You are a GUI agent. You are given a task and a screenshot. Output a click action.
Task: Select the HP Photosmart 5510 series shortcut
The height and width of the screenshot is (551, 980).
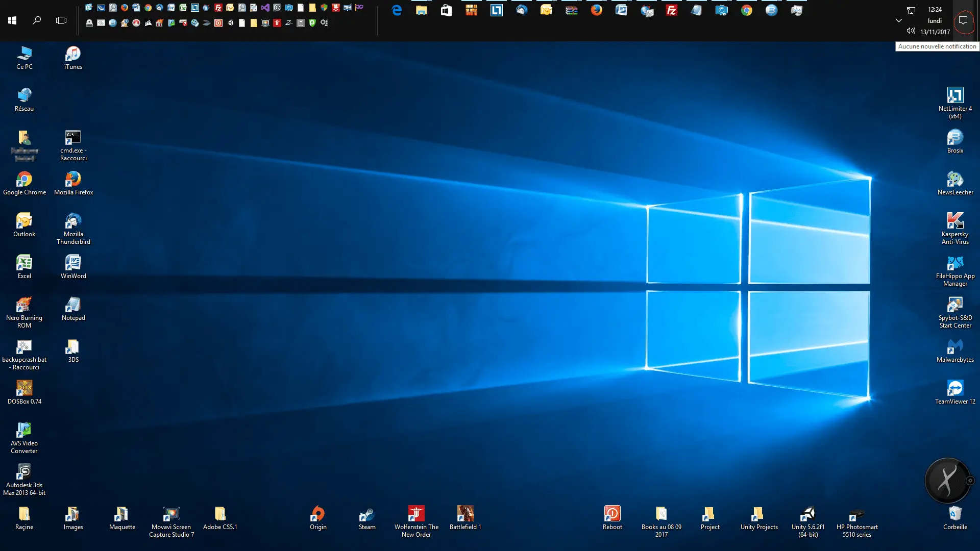point(857,522)
